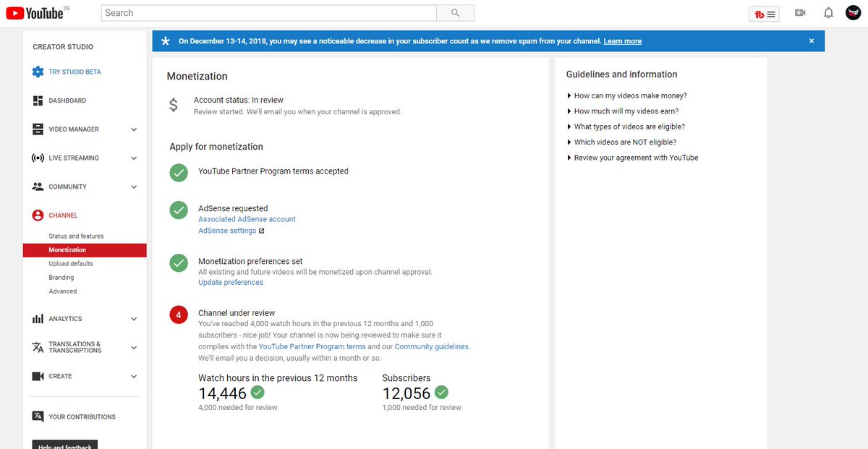This screenshot has width=868, height=449.
Task: Open Associated AdSense account link
Action: 247,219
